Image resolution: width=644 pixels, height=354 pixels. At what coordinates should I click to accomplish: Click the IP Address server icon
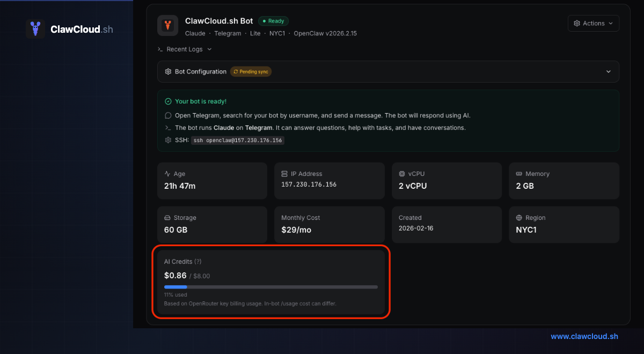pos(284,174)
